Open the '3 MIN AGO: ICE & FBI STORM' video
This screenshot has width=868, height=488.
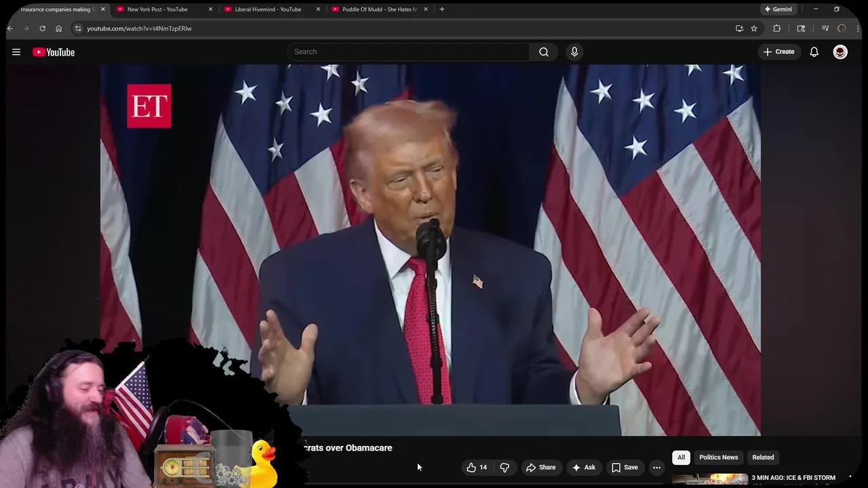pos(793,478)
